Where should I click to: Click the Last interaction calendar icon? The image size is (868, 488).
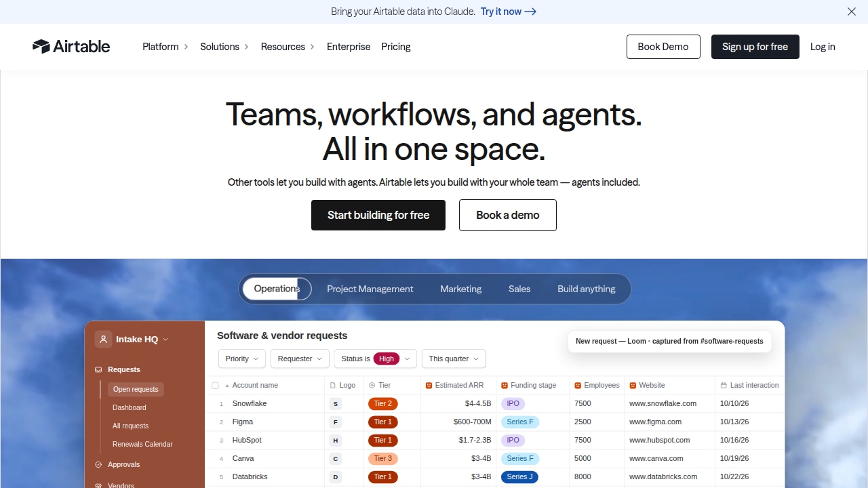pyautogui.click(x=724, y=385)
